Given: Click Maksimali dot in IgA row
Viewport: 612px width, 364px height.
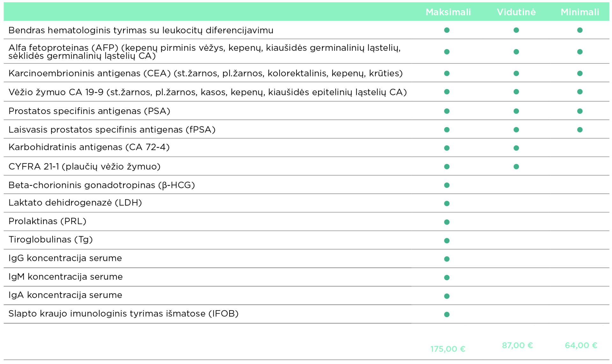Looking at the screenshot, I should (447, 296).
